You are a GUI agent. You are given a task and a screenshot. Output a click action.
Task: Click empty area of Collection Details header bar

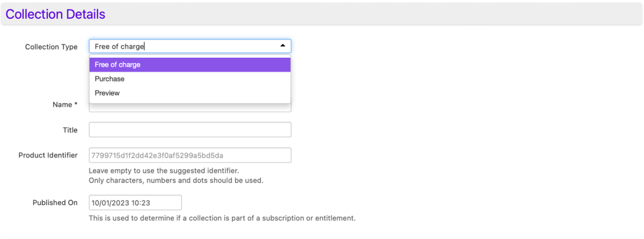click(x=376, y=14)
